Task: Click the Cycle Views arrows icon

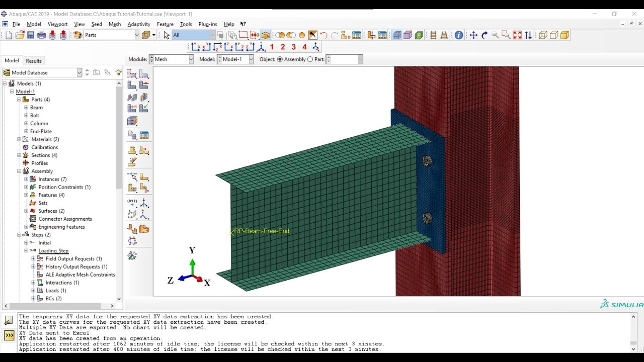Action: click(x=528, y=35)
